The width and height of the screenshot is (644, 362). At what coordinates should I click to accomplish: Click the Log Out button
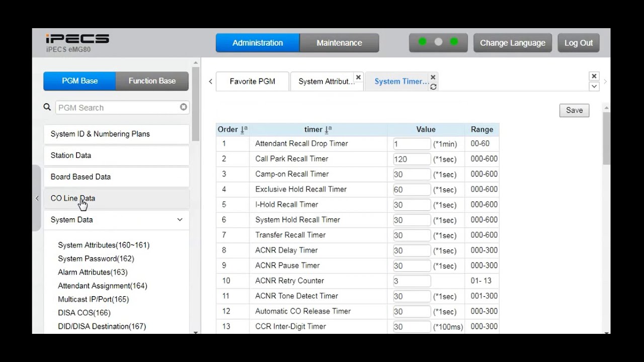tap(579, 43)
